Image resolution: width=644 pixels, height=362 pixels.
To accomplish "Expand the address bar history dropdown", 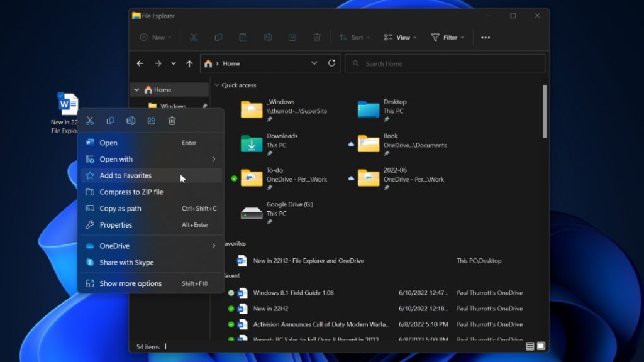I will click(314, 63).
